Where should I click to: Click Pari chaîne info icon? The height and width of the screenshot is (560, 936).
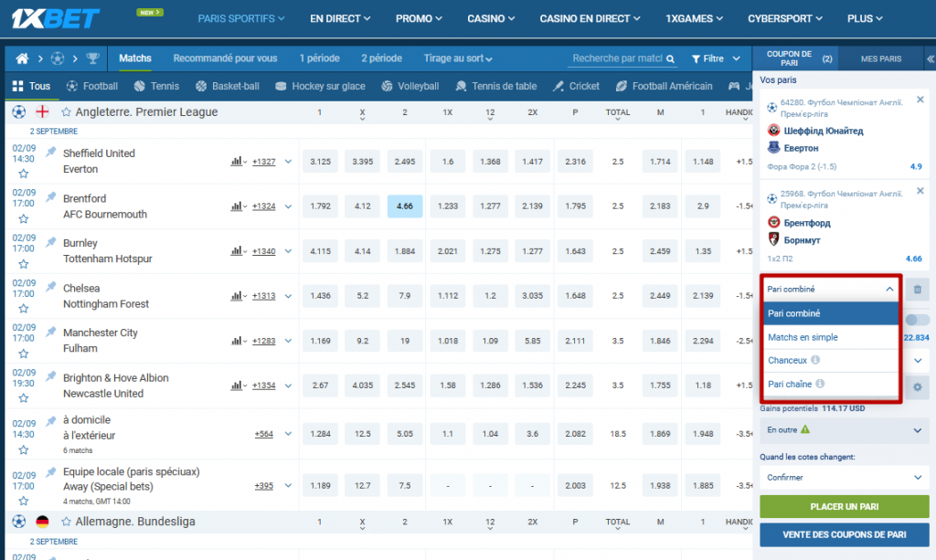point(820,384)
